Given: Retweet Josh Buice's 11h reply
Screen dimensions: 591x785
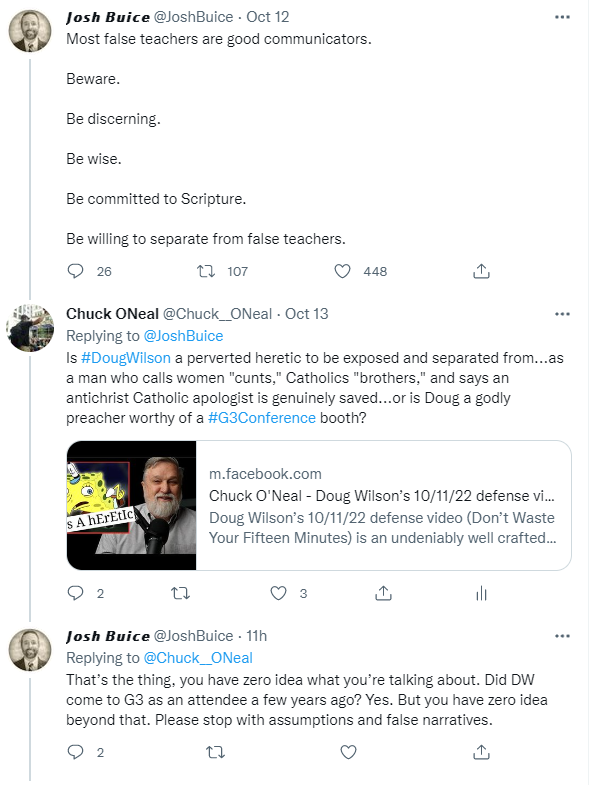Looking at the screenshot, I should click(x=215, y=752).
